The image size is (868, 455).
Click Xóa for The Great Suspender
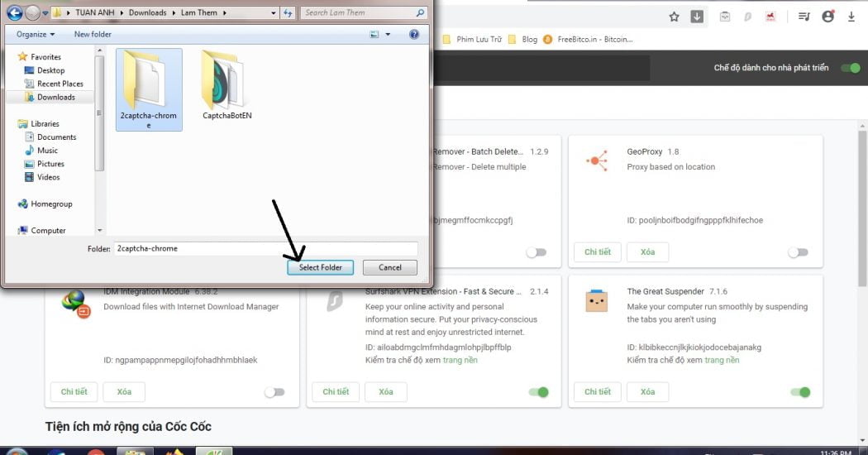pyautogui.click(x=647, y=392)
